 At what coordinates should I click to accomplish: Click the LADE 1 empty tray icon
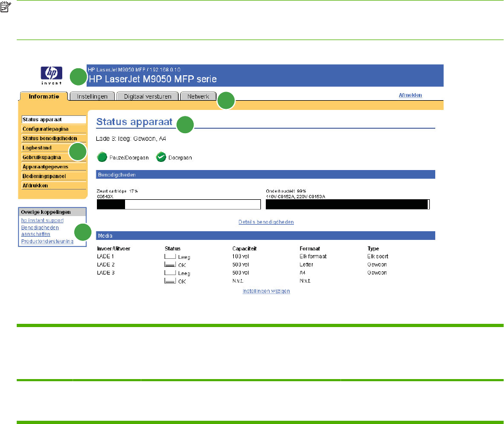click(x=170, y=257)
